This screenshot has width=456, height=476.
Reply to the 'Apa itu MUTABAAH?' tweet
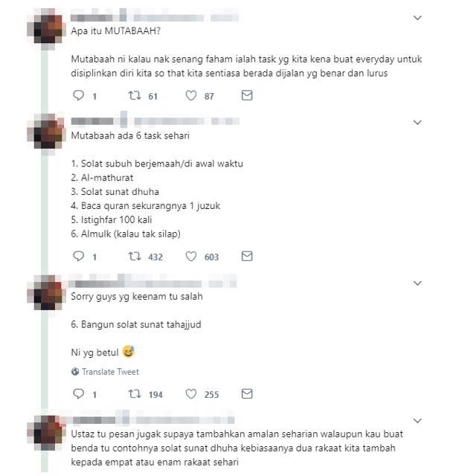click(x=78, y=96)
